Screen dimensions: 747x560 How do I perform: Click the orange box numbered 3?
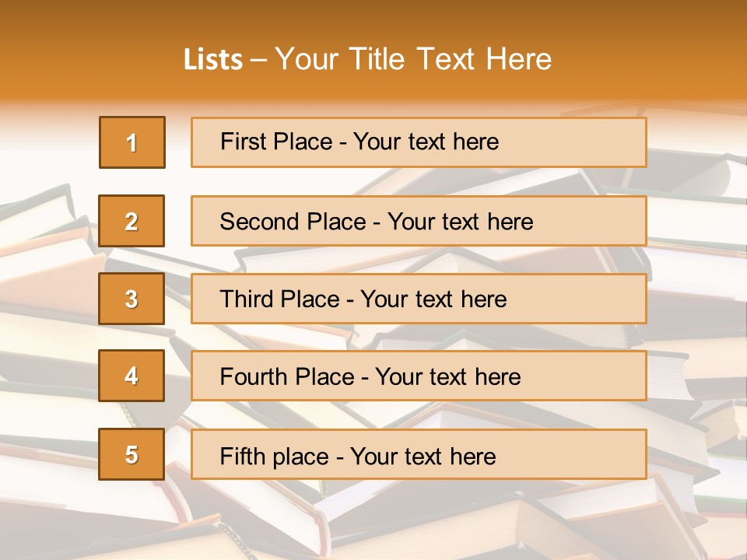pyautogui.click(x=132, y=299)
